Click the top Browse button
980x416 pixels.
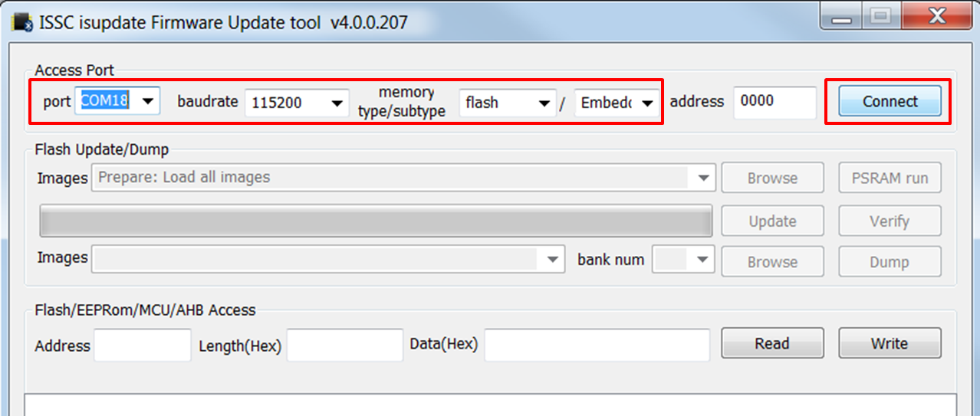[772, 178]
